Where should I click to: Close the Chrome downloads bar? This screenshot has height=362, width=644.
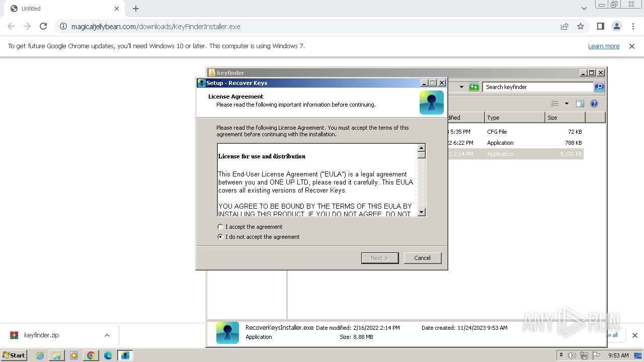tap(634, 335)
